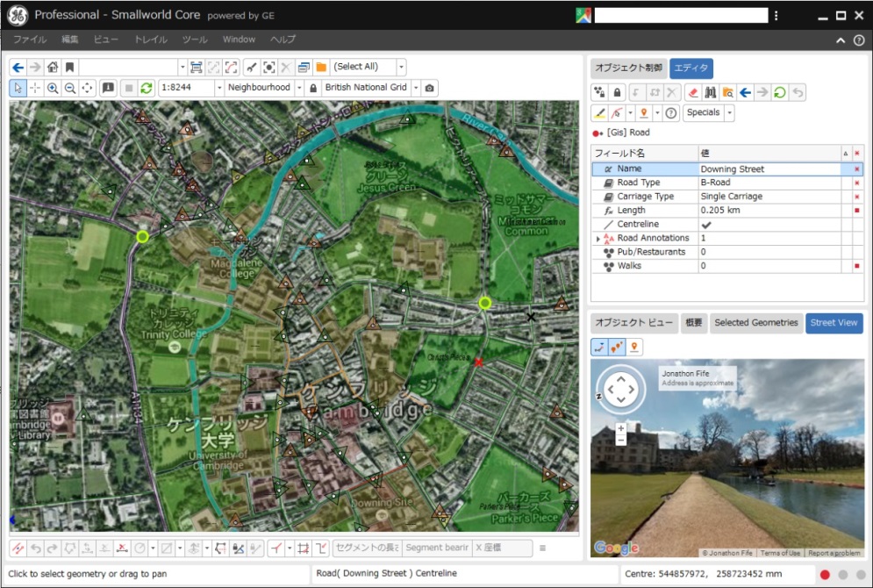The image size is (873, 588).
Task: Click the help icon in menu bar corner
Action: tap(859, 40)
